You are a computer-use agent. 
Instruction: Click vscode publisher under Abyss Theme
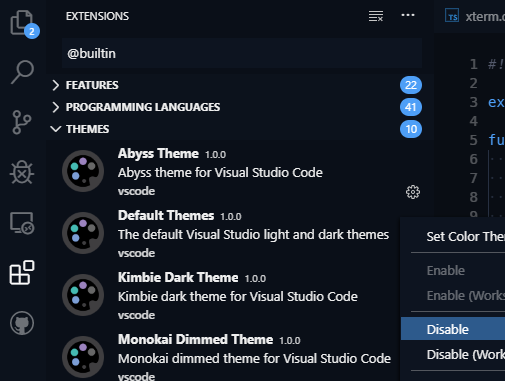(x=136, y=191)
